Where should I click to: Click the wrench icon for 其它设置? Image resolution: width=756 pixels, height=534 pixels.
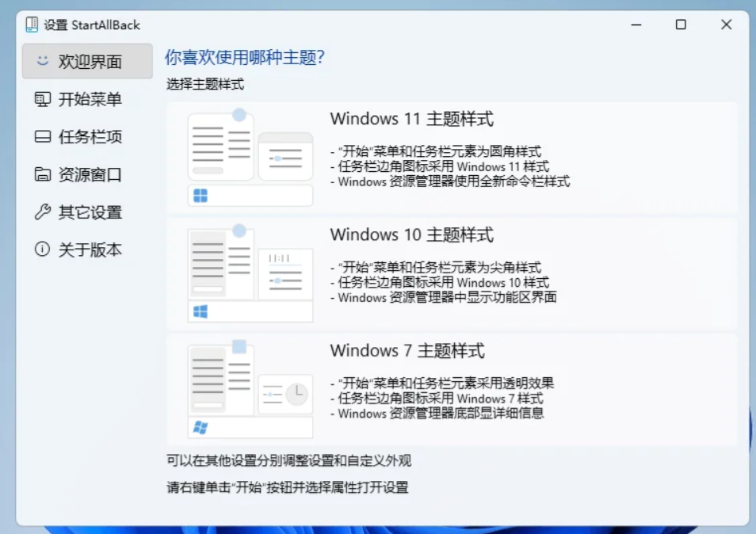(x=44, y=212)
